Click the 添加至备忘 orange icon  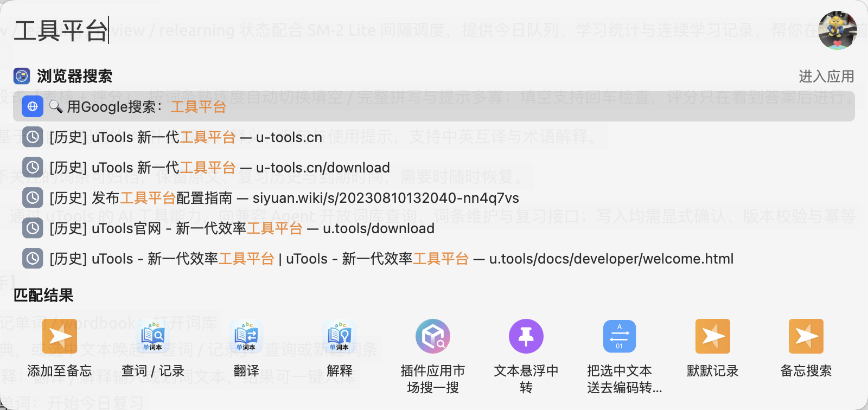click(x=60, y=336)
